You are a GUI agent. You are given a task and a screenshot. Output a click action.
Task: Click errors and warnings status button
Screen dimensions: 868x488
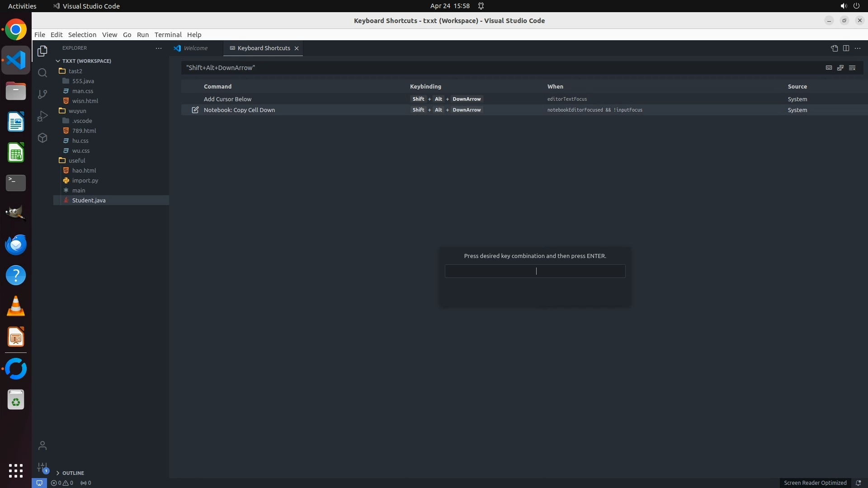(x=62, y=483)
